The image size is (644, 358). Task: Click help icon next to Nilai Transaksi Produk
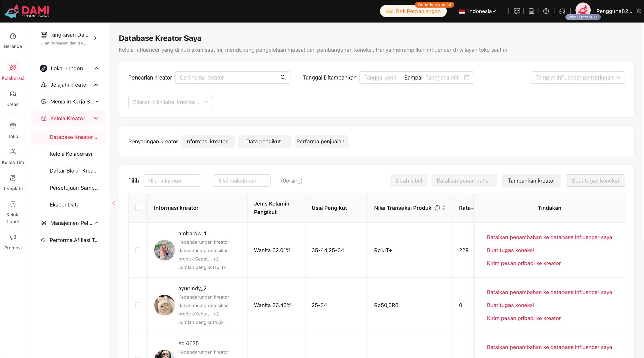[x=437, y=208]
